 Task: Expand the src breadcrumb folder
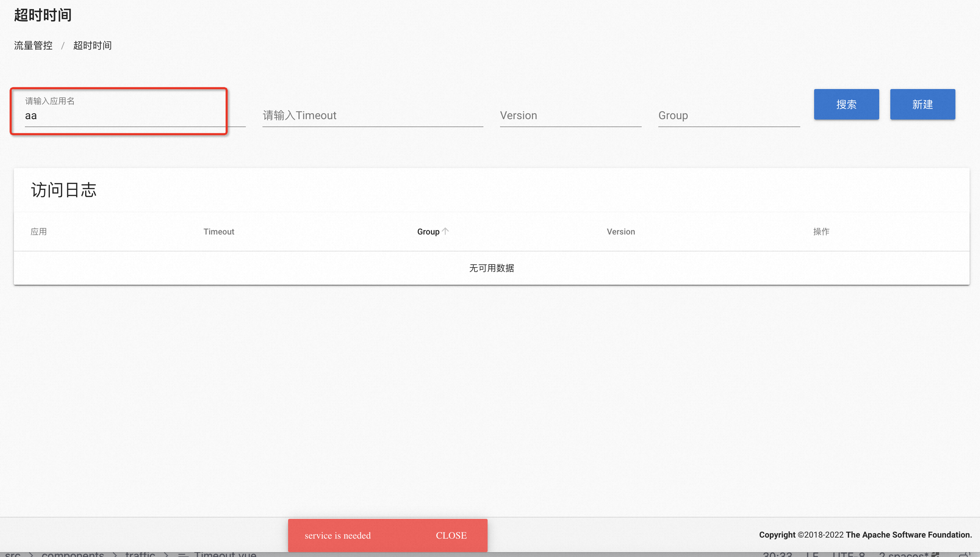point(14,555)
